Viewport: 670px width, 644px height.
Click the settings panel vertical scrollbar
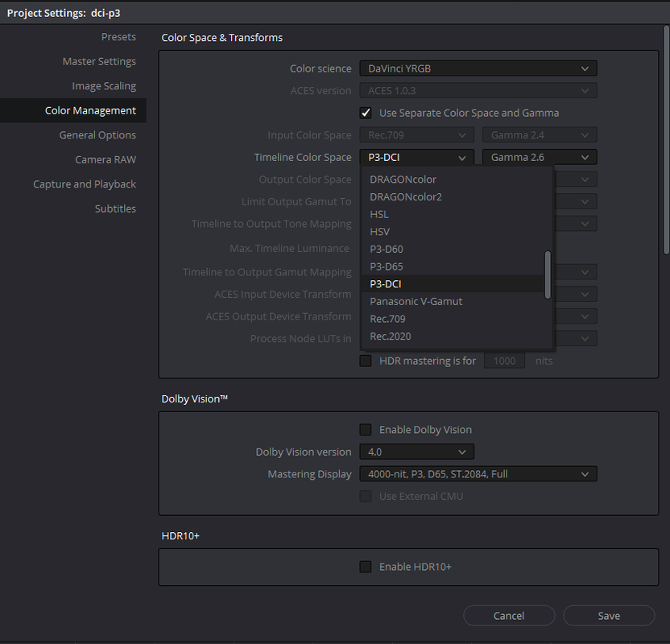tap(666, 141)
